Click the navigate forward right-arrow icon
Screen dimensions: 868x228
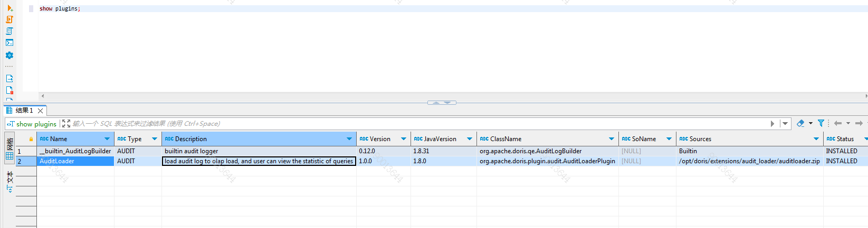pos(859,123)
